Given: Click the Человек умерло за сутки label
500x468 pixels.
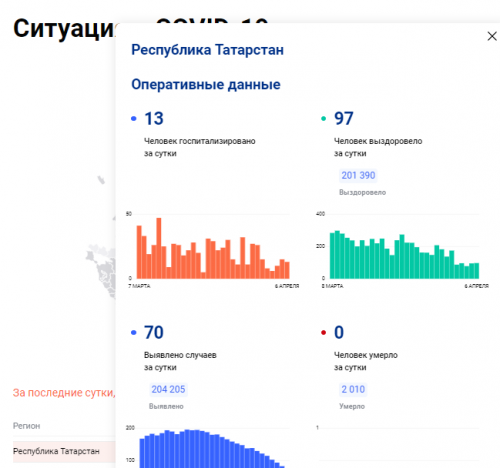Looking at the screenshot, I should [x=366, y=361].
